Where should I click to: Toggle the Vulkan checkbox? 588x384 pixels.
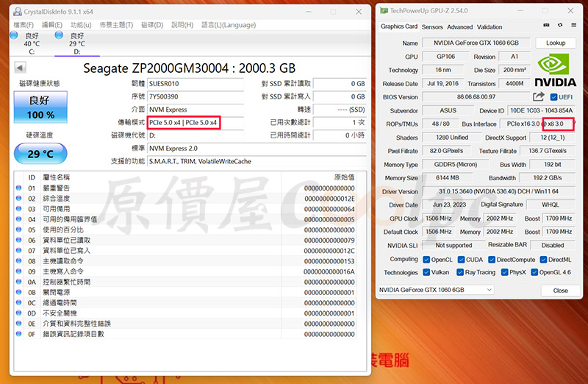426,272
